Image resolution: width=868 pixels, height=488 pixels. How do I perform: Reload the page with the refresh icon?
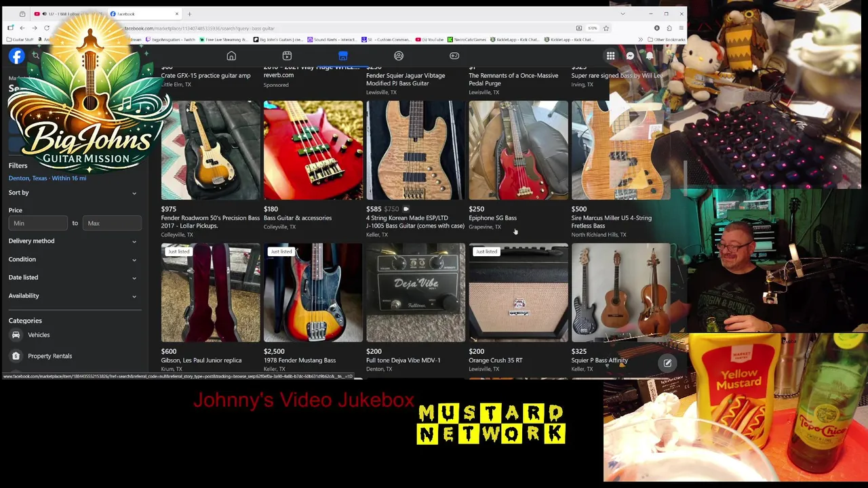(x=47, y=28)
